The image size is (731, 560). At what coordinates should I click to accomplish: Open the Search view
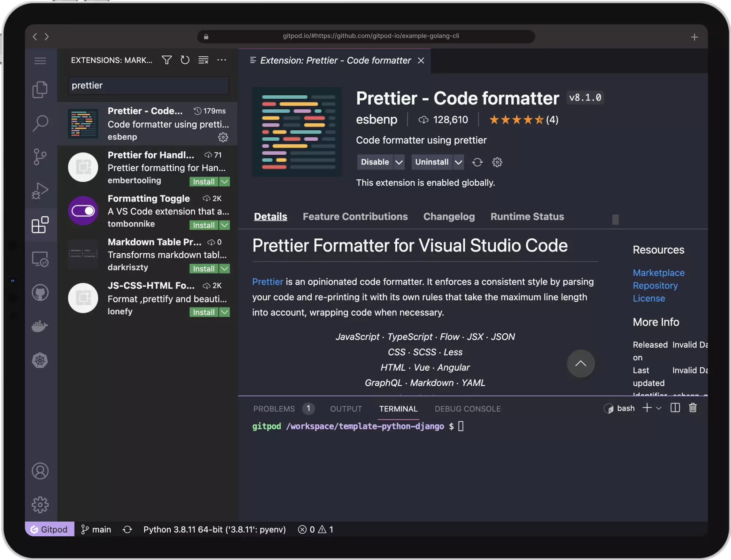pyautogui.click(x=40, y=123)
